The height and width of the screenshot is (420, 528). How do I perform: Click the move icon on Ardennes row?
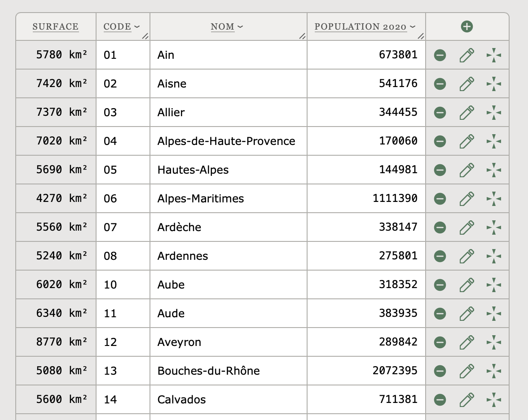(494, 256)
